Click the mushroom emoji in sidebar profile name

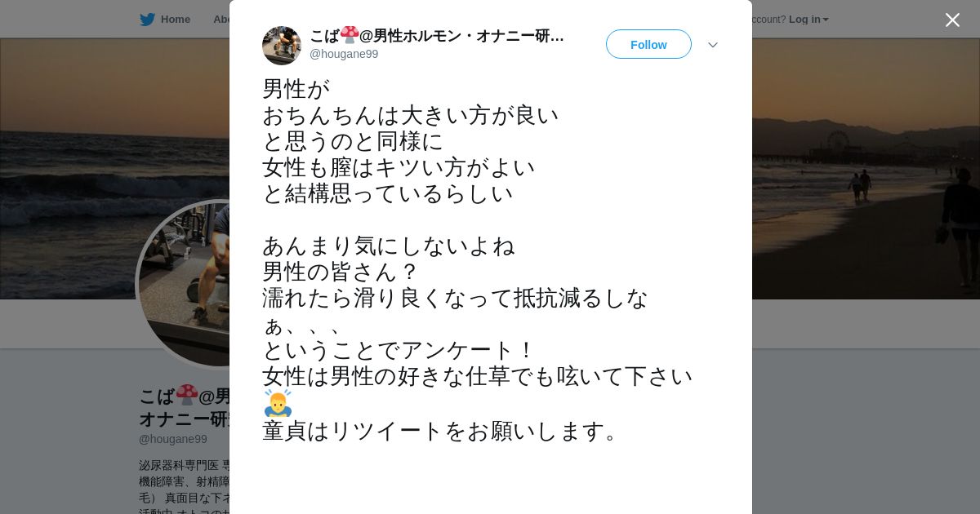187,395
